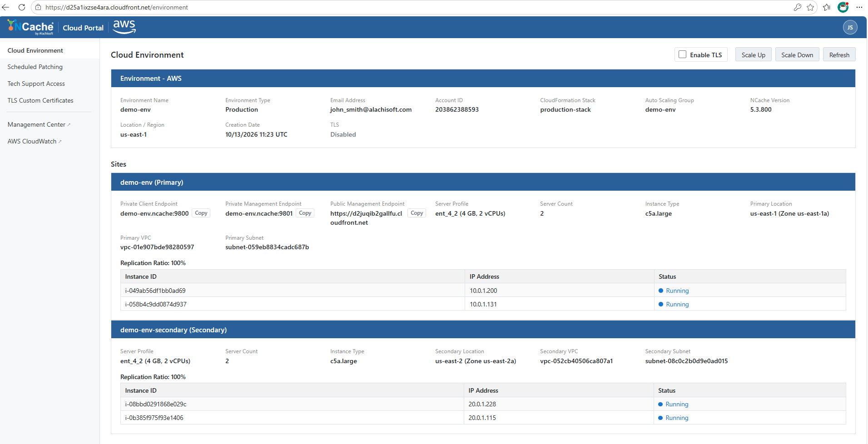Open browser settings ellipsis menu
Screen dimensions: 868x444
pyautogui.click(x=859, y=7)
